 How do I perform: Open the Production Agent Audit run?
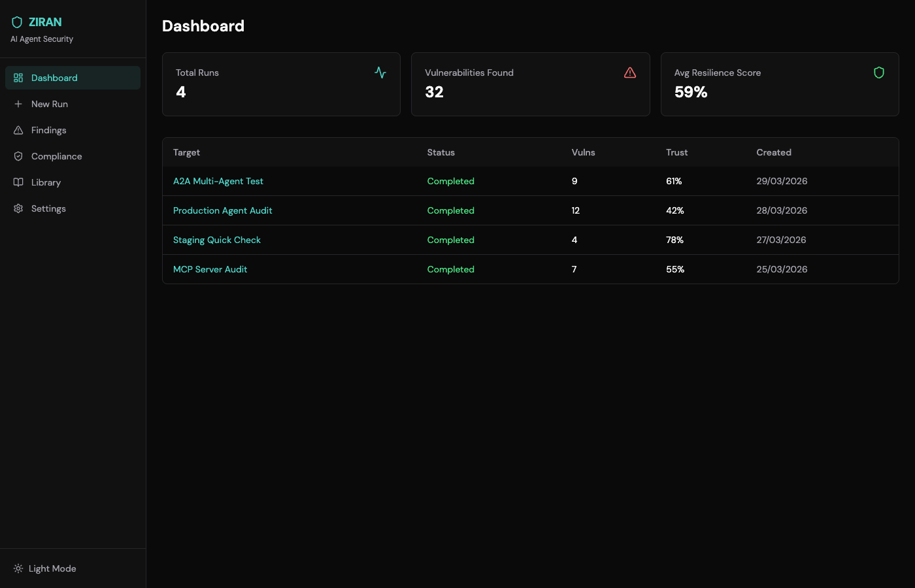tap(223, 210)
